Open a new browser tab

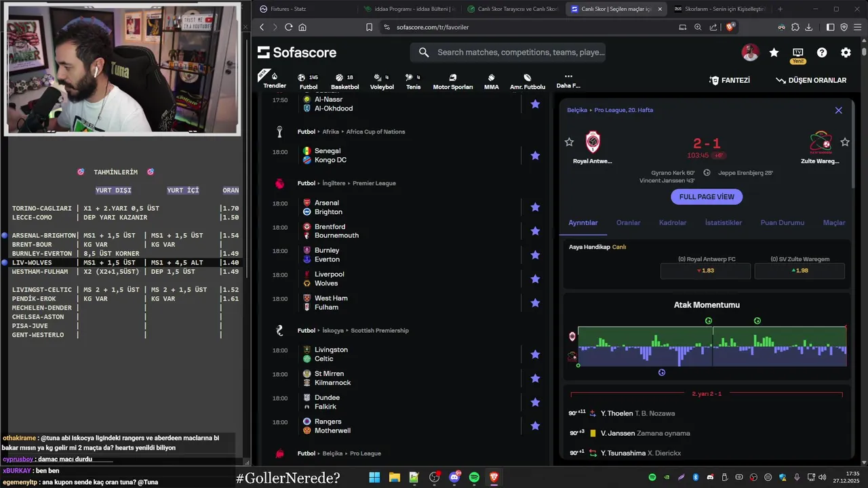[780, 9]
